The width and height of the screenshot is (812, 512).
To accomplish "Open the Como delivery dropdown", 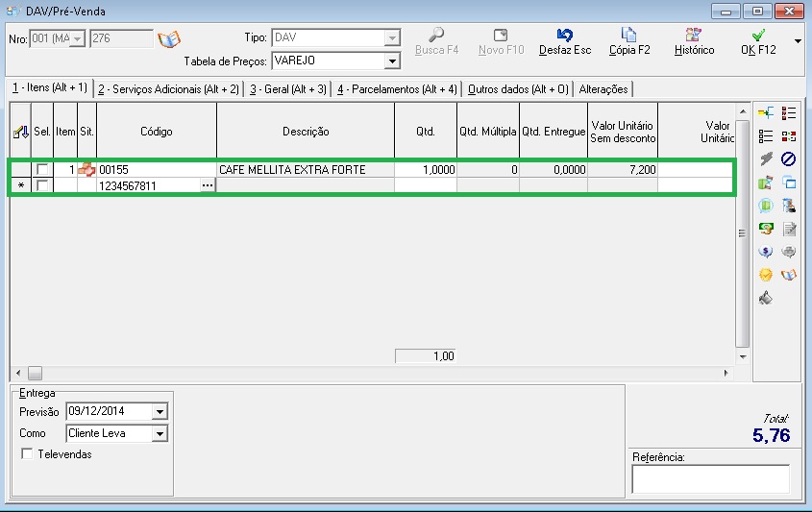I will click(x=160, y=433).
